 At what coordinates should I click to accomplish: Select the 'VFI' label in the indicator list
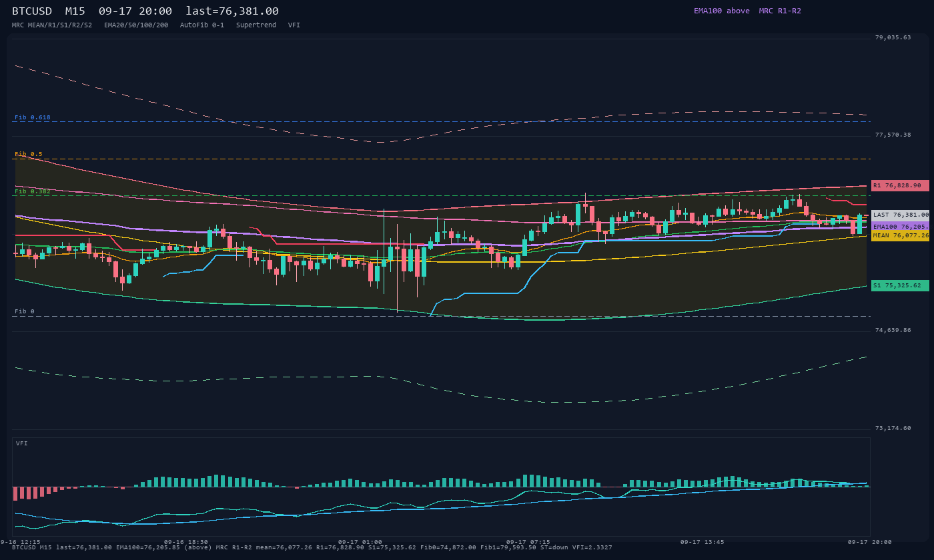click(x=294, y=25)
